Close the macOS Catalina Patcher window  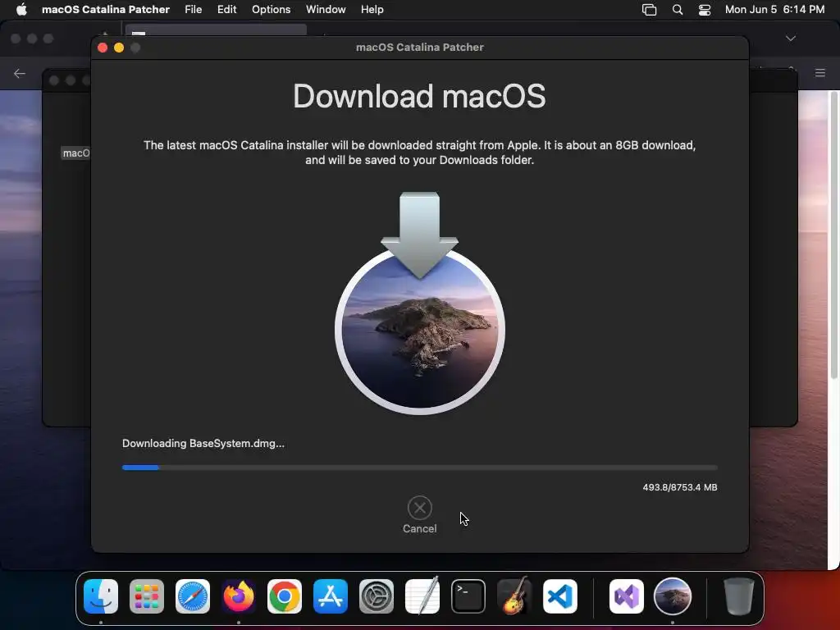(103, 48)
